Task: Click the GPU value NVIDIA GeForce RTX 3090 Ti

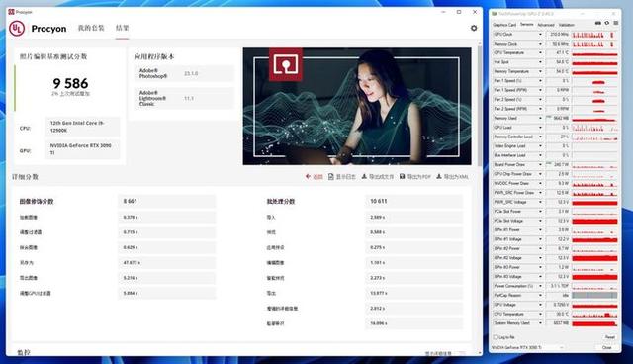Action: pos(82,149)
